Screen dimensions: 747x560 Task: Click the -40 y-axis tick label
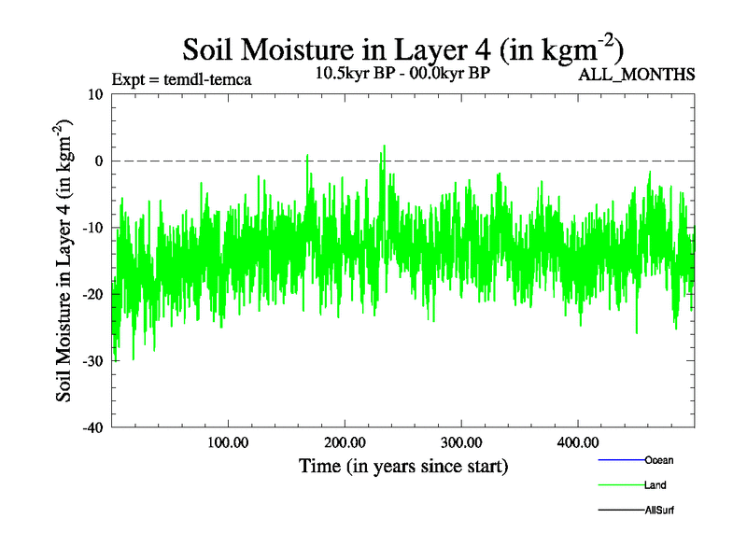click(93, 427)
